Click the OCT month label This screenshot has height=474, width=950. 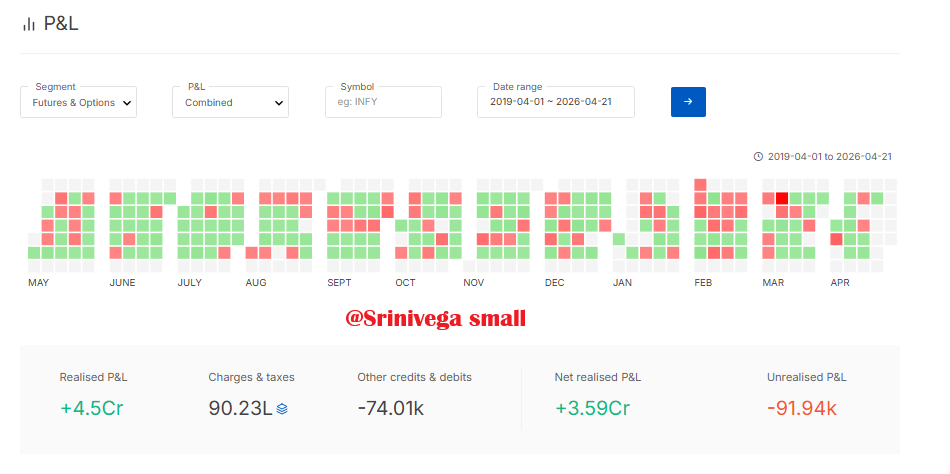point(405,283)
